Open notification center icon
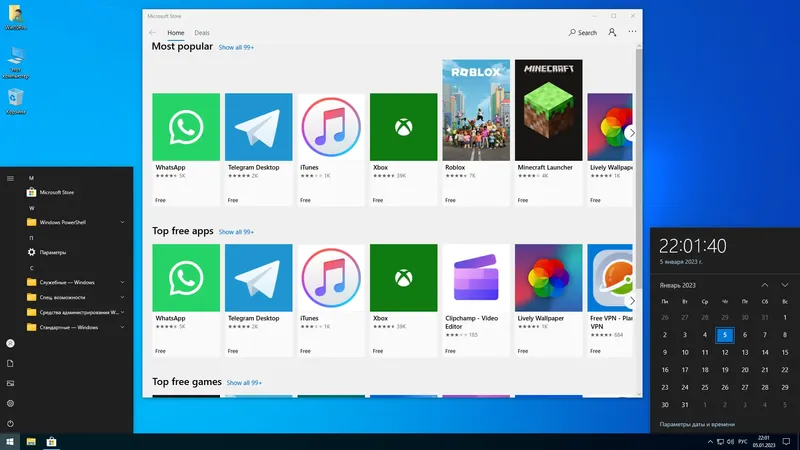The image size is (800, 450). 786,442
